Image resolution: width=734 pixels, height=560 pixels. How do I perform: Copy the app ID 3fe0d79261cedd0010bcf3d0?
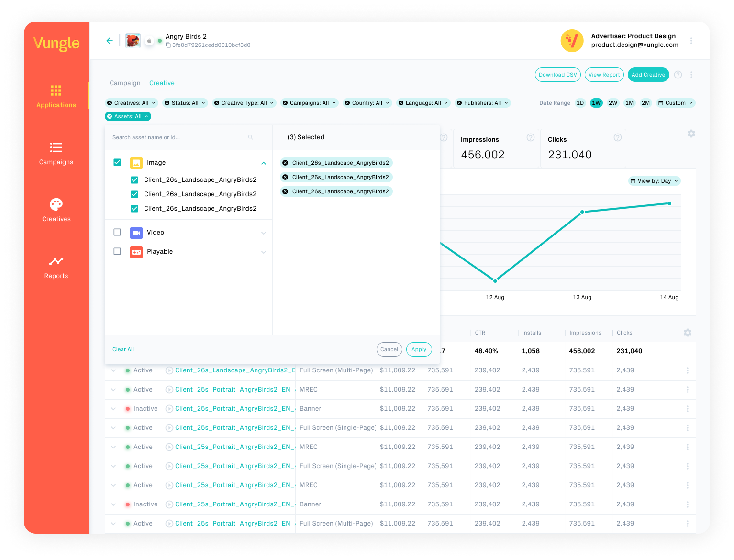[168, 45]
